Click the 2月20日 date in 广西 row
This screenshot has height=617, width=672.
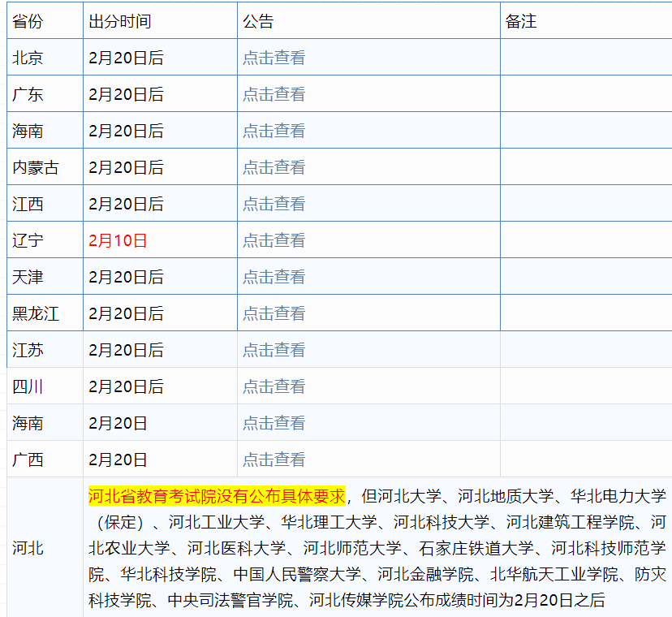coord(118,459)
